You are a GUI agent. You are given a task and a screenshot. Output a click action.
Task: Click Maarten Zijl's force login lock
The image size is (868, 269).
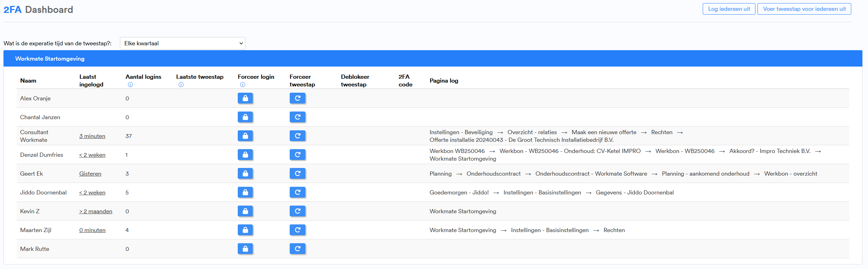point(245,230)
